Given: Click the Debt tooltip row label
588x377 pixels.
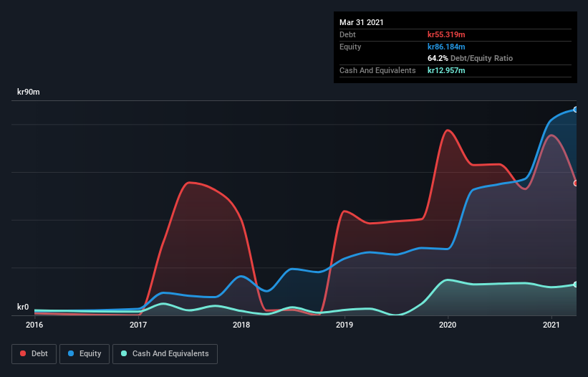Looking at the screenshot, I should pos(347,34).
